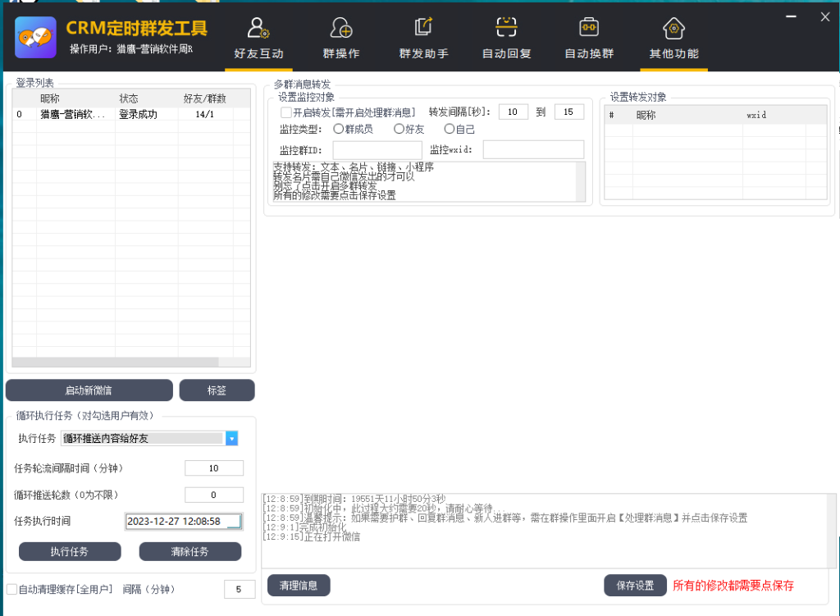Open the 其他功能 other functions icon

[673, 29]
